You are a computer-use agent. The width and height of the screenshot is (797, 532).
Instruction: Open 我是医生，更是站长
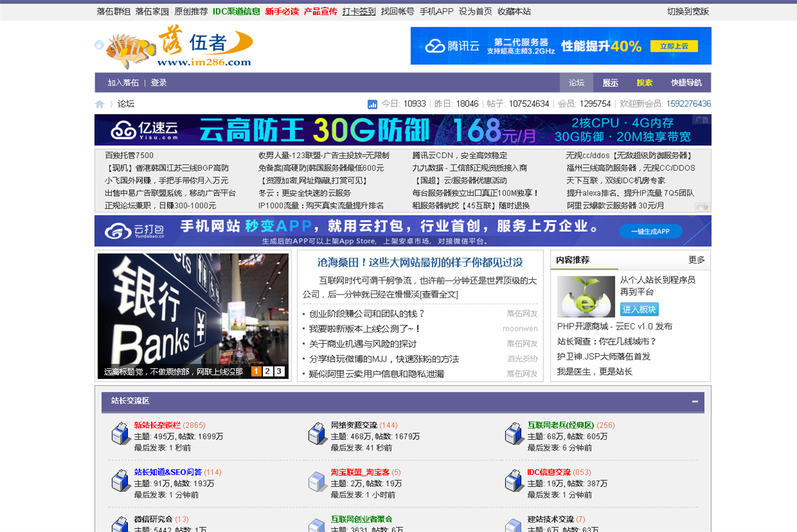click(x=595, y=371)
